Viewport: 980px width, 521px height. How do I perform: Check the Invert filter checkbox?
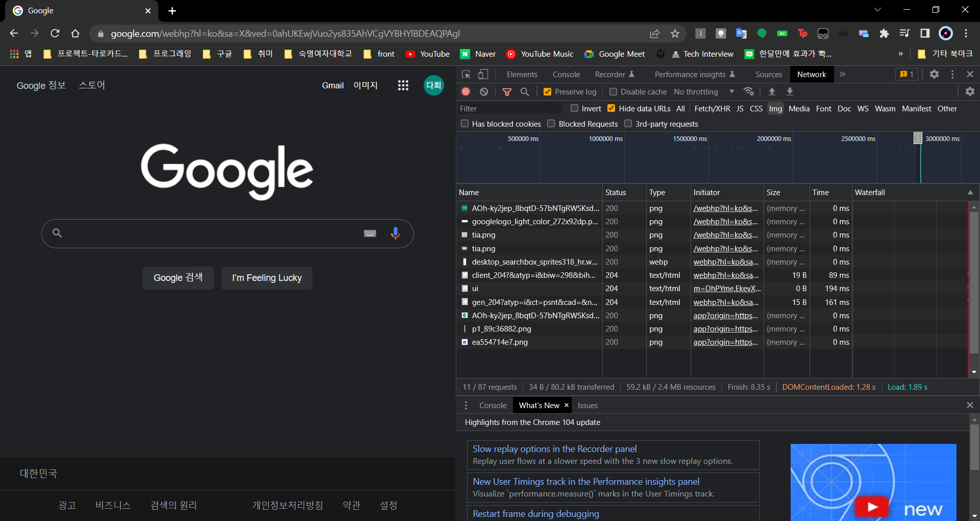pos(574,108)
